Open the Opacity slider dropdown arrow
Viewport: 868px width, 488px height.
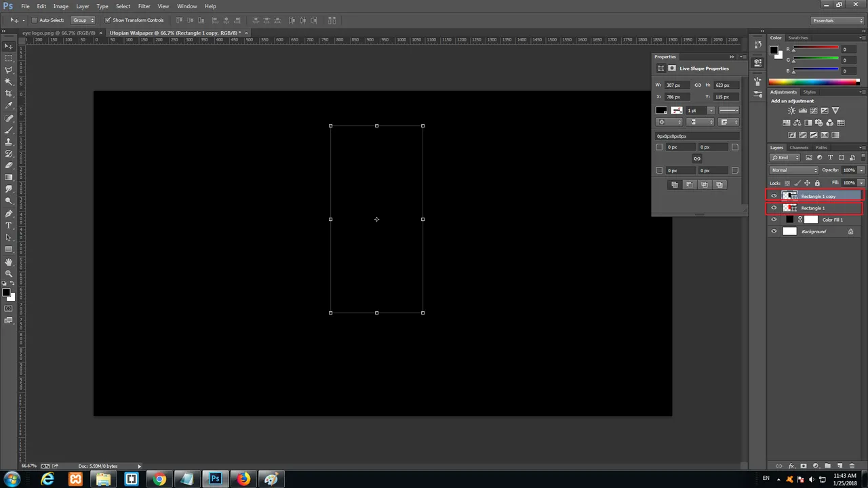861,170
